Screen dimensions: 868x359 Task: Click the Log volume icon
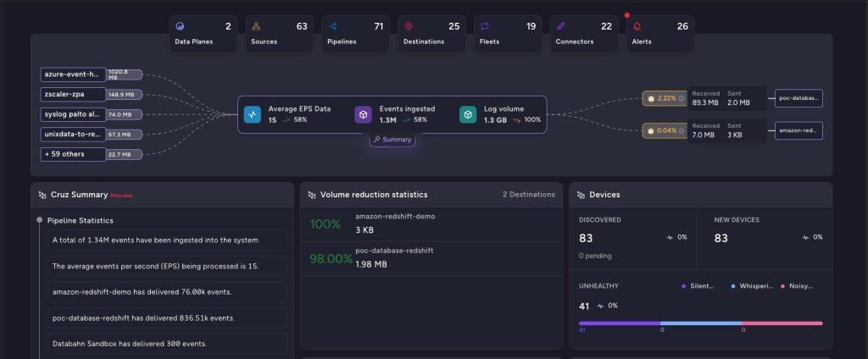pyautogui.click(x=468, y=114)
